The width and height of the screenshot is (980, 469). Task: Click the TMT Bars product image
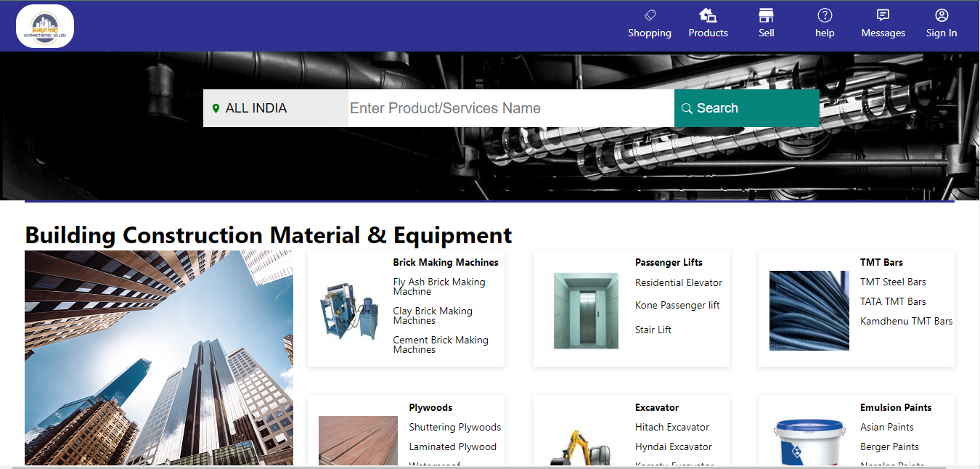click(x=809, y=310)
